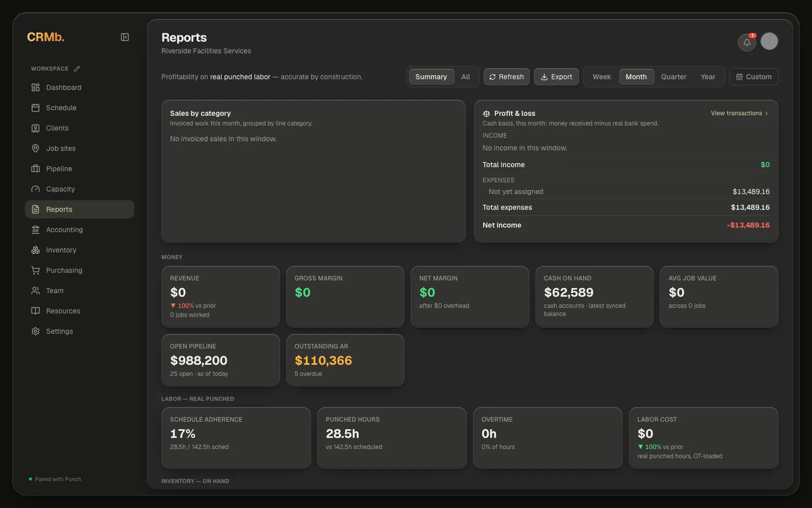Open the Open Pipeline card
Image resolution: width=812 pixels, height=508 pixels.
pos(221,360)
